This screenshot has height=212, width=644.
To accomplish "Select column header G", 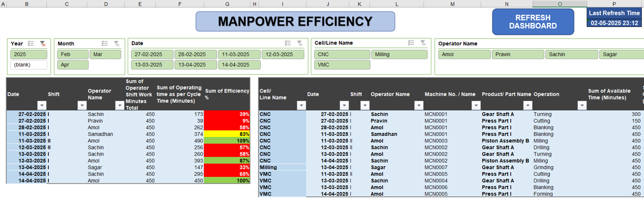I will 227,4.
